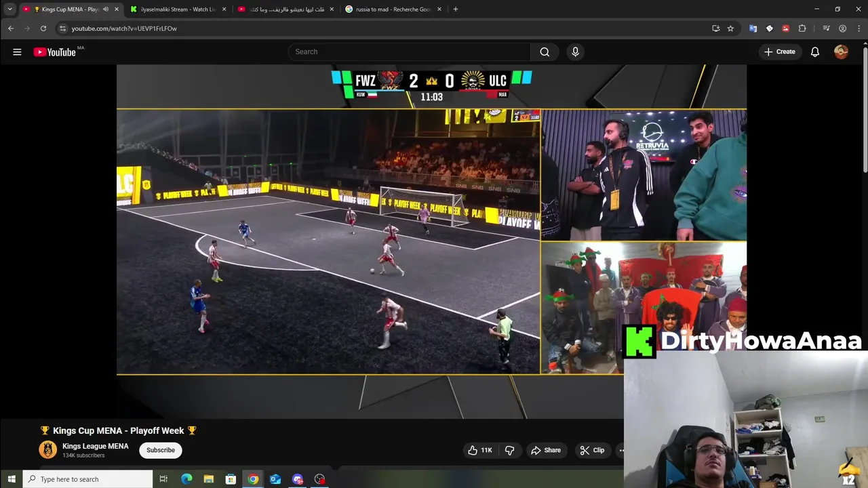The width and height of the screenshot is (868, 488).
Task: Open Microsoft Store from the taskbar
Action: (x=231, y=479)
